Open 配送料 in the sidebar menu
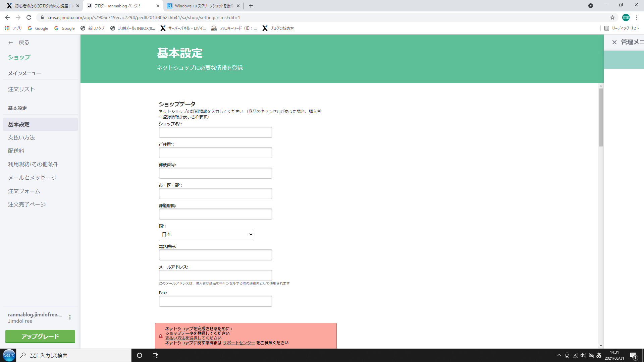Viewport: 644px width, 362px height. [x=16, y=151]
